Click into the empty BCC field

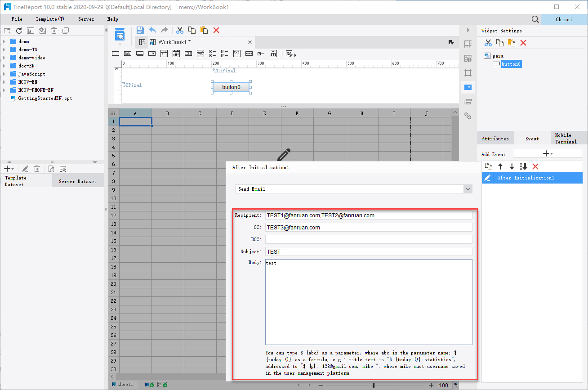tap(369, 239)
